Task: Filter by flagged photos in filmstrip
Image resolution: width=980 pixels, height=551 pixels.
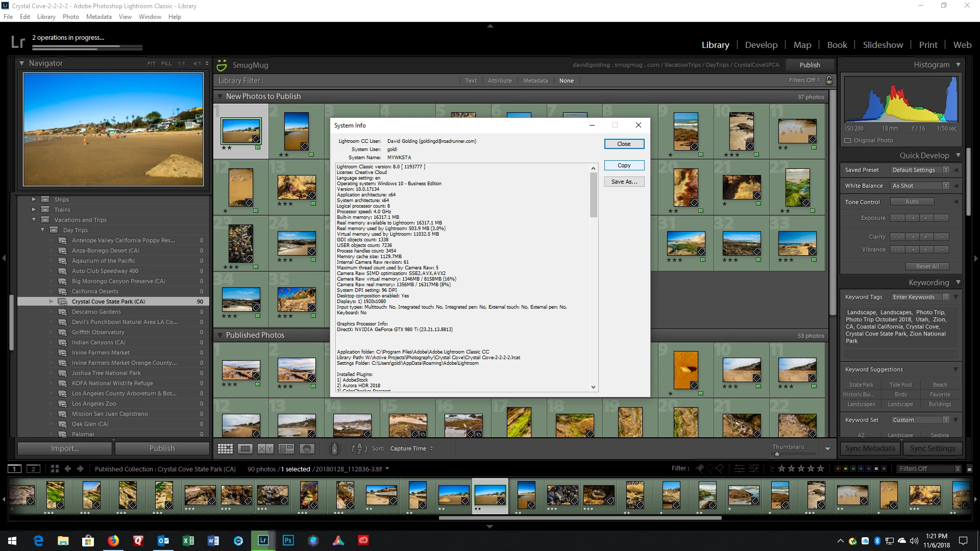Action: point(700,468)
